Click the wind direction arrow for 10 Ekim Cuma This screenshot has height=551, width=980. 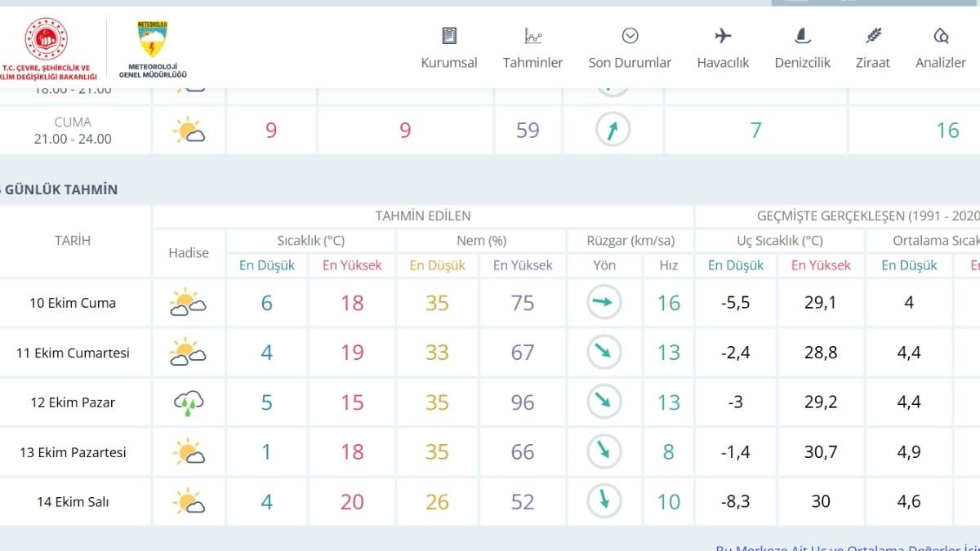coord(604,303)
